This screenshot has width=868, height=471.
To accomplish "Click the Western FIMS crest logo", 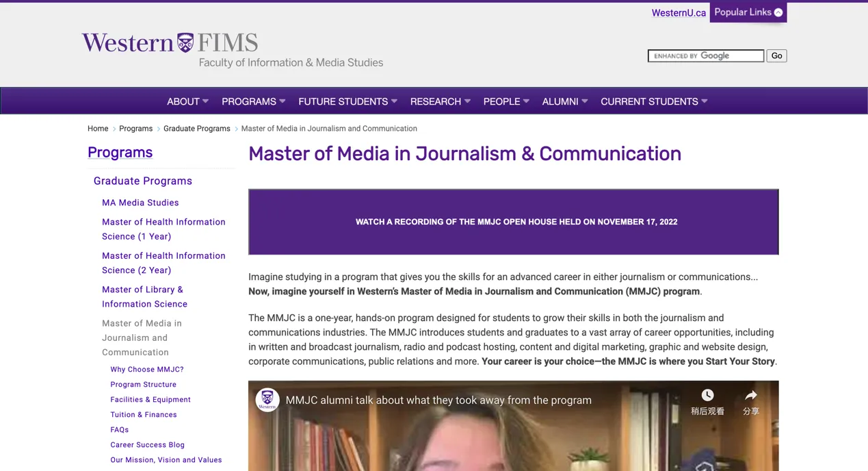I will click(185, 43).
